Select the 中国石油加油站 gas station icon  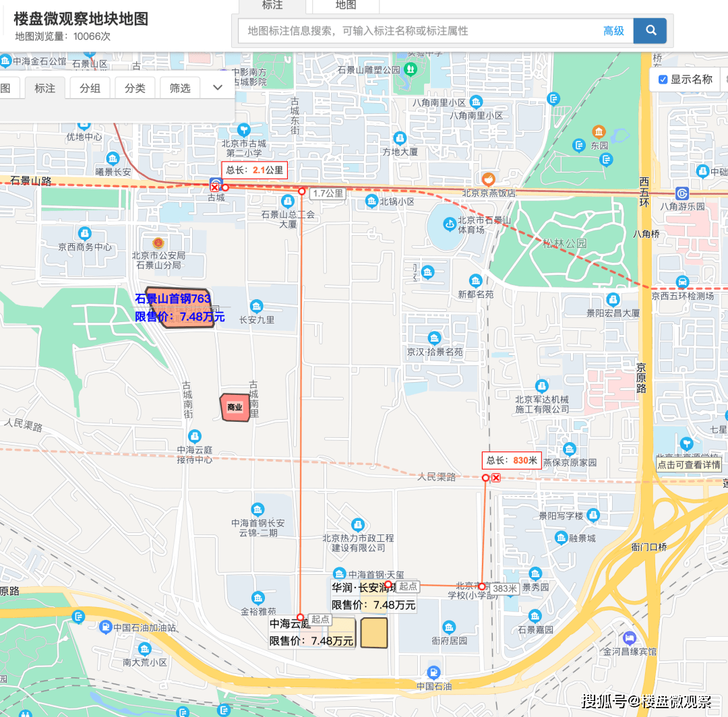click(105, 627)
